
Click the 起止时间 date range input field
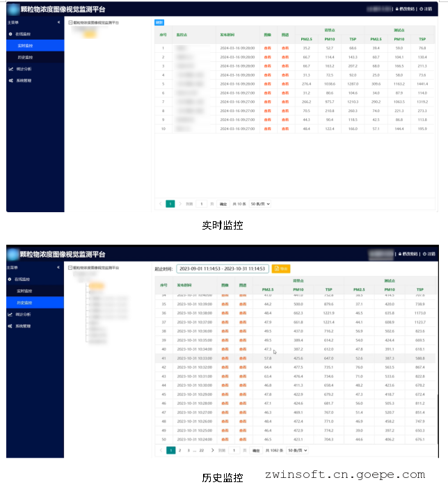click(x=222, y=268)
